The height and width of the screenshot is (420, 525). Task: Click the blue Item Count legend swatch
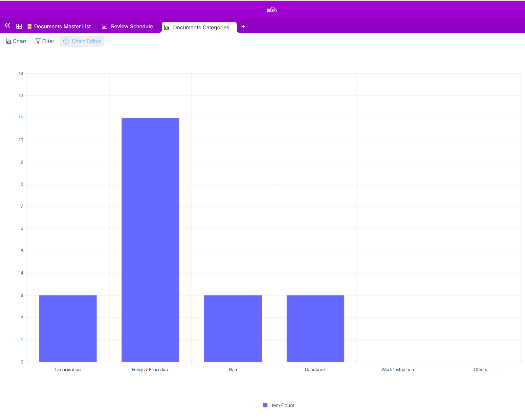pos(265,405)
